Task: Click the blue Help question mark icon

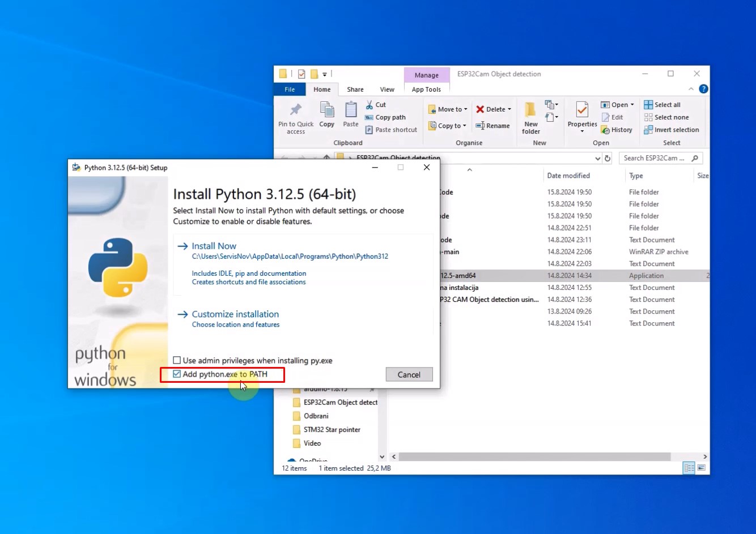Action: (x=703, y=89)
